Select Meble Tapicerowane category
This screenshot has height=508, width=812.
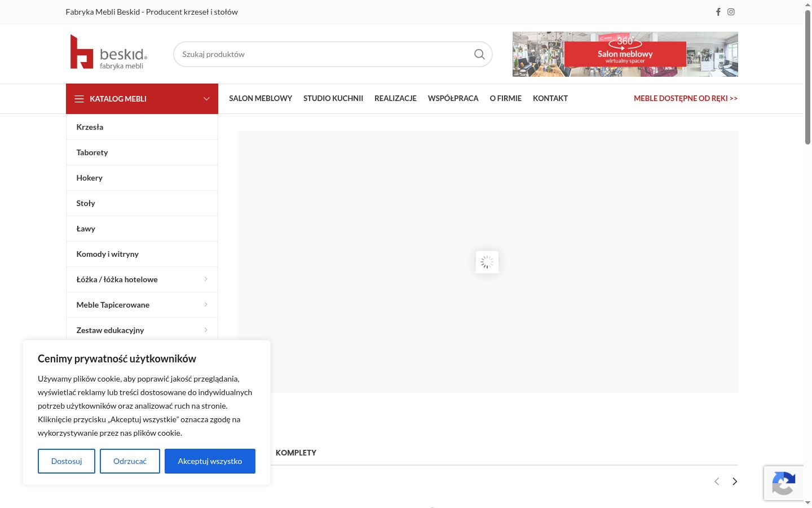pyautogui.click(x=142, y=305)
